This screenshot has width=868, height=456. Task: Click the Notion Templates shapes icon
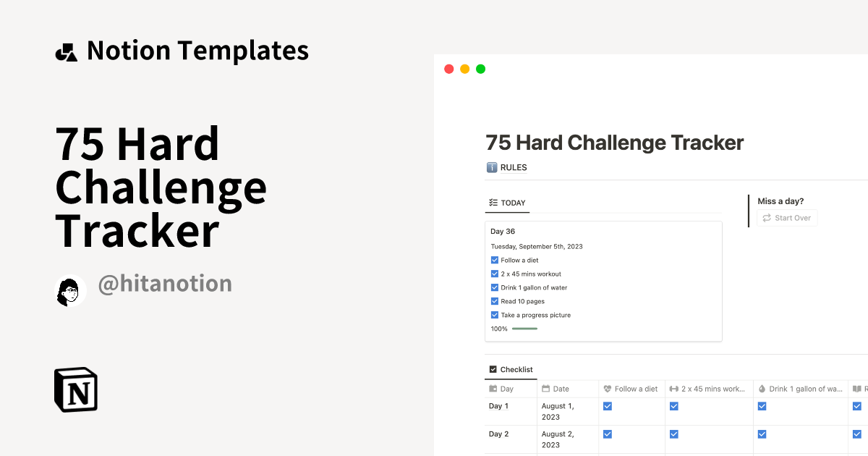[66, 52]
